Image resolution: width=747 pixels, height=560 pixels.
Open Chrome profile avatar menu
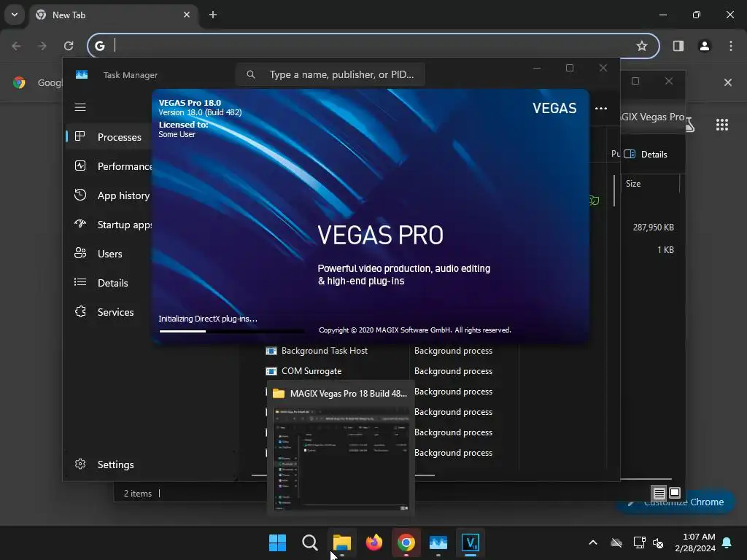pos(704,46)
